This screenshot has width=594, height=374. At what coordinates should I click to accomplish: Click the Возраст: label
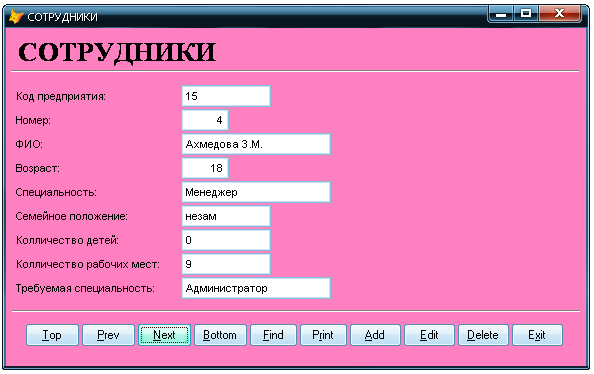(x=38, y=168)
